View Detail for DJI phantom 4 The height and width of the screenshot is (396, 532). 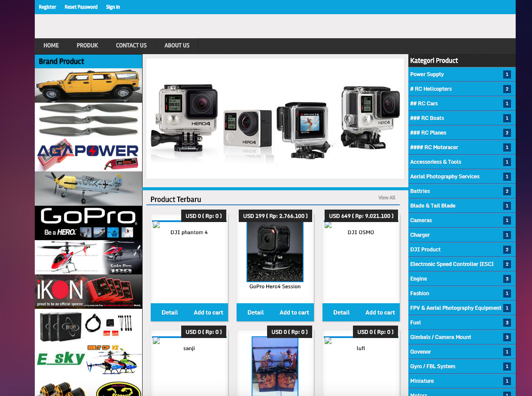click(x=170, y=312)
